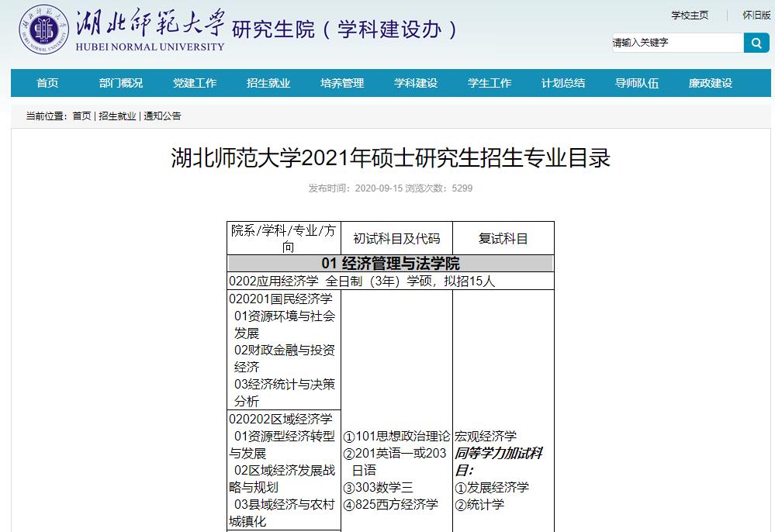Viewport: 775px width, 532px height.
Task: Click the 通知公告 breadcrumb link
Action: (x=162, y=116)
